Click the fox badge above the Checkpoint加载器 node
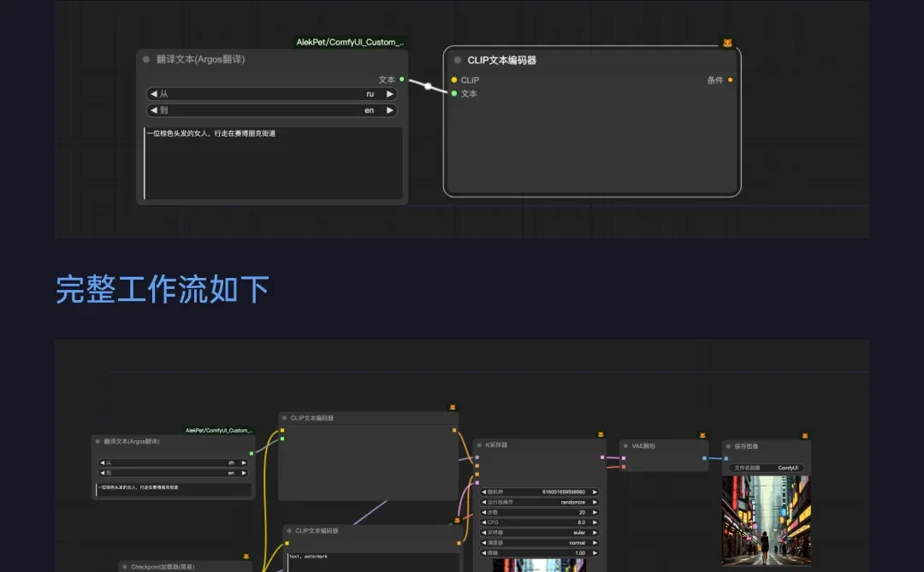Viewport: 924px width, 572px height. pos(246,556)
